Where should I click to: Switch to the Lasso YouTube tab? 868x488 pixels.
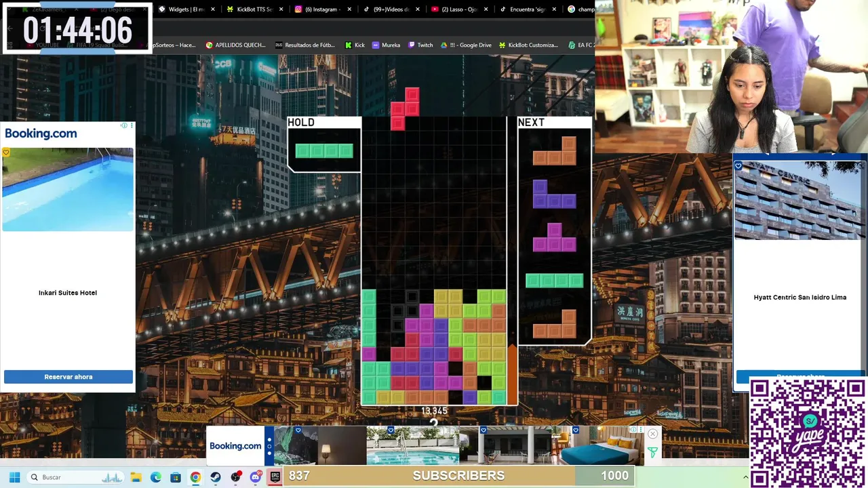[x=459, y=9]
